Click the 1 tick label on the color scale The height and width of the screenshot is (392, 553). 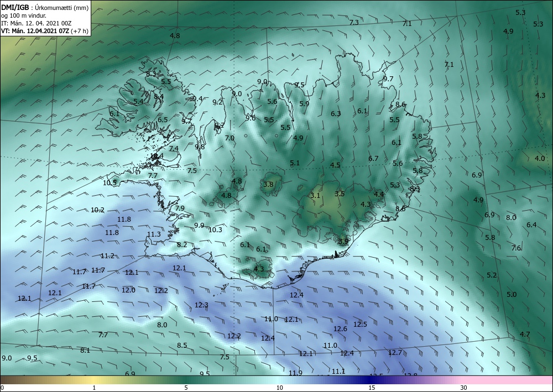94,388
